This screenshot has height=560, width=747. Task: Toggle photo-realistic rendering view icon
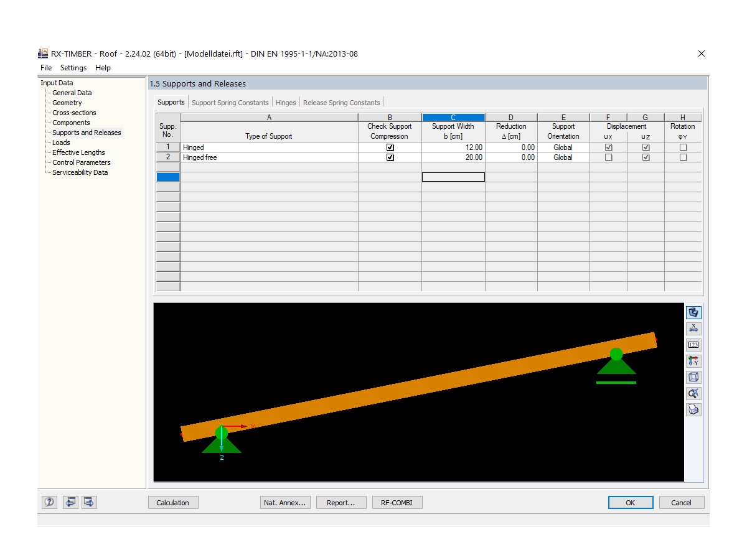coord(693,312)
